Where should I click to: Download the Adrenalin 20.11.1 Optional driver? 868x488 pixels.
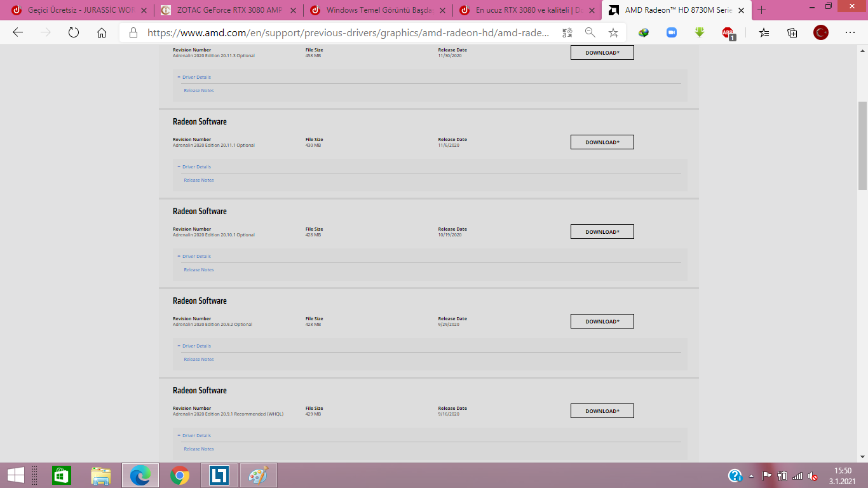point(602,142)
